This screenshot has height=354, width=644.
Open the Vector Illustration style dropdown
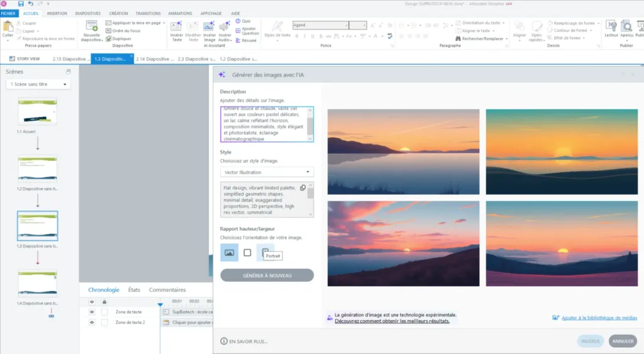[x=267, y=172]
